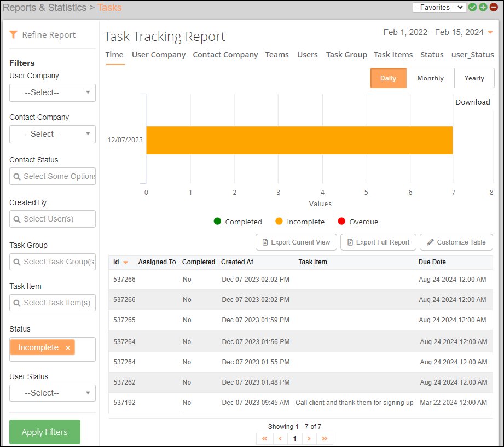
Task: Click the double-arrow last page pagination icon
Action: [325, 438]
